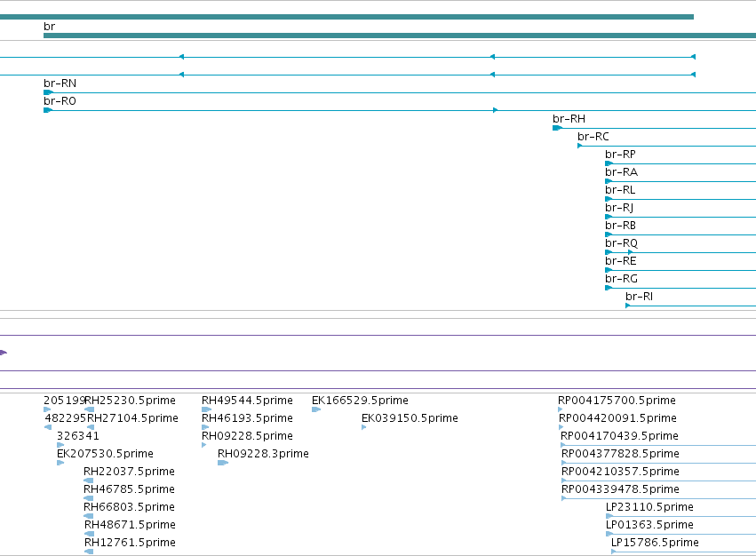
Task: Click RP004377828.5prime EST label
Action: pos(620,454)
